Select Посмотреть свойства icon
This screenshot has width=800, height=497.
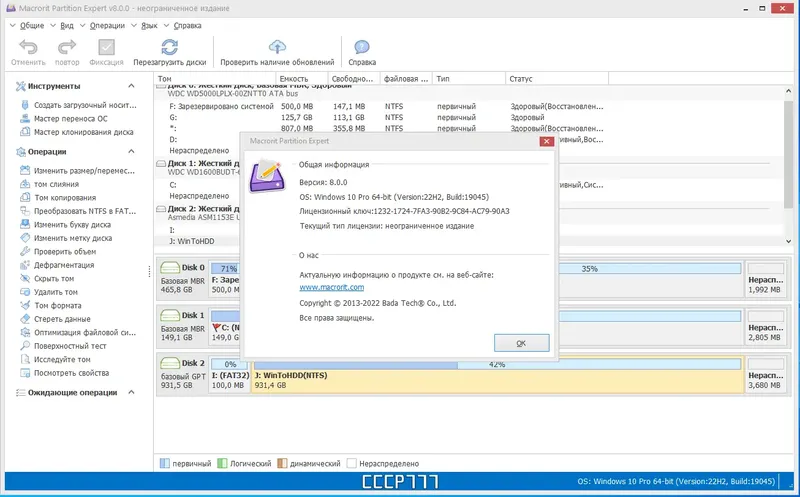[24, 373]
